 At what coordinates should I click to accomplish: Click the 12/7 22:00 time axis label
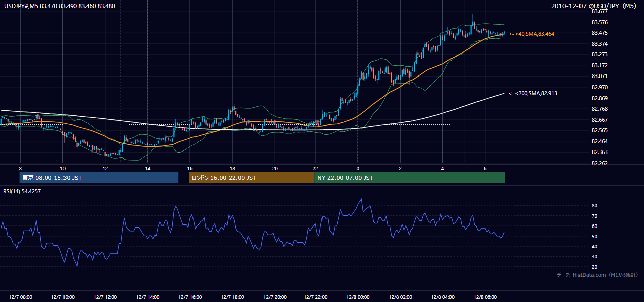[x=316, y=297]
